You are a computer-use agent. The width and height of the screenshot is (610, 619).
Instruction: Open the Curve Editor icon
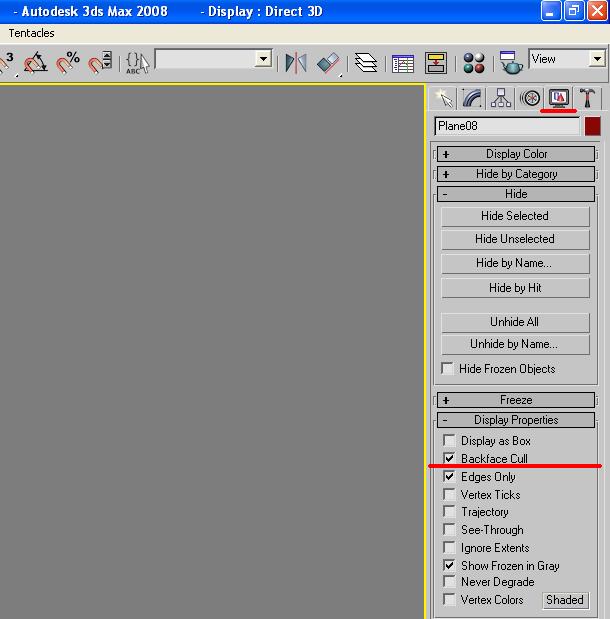point(403,63)
